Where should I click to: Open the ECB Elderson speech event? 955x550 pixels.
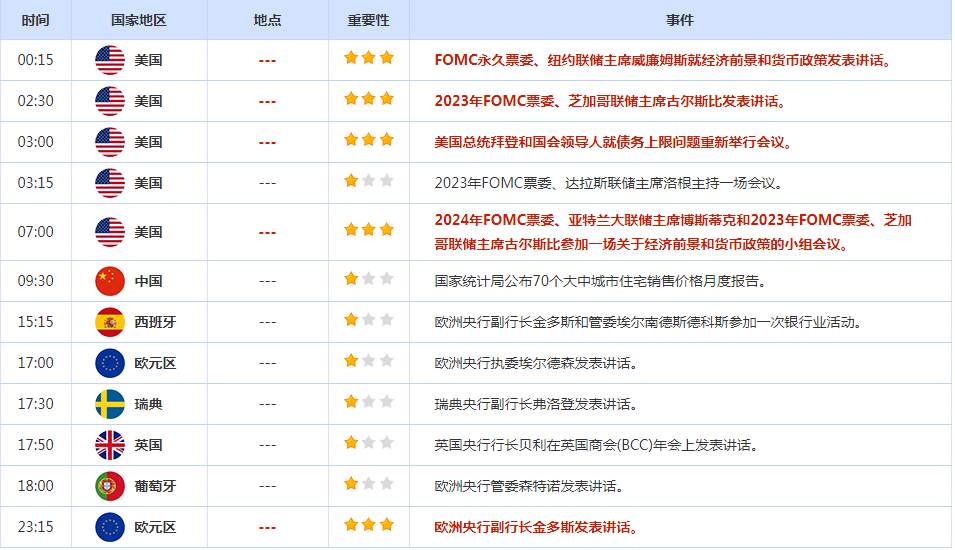(x=536, y=363)
